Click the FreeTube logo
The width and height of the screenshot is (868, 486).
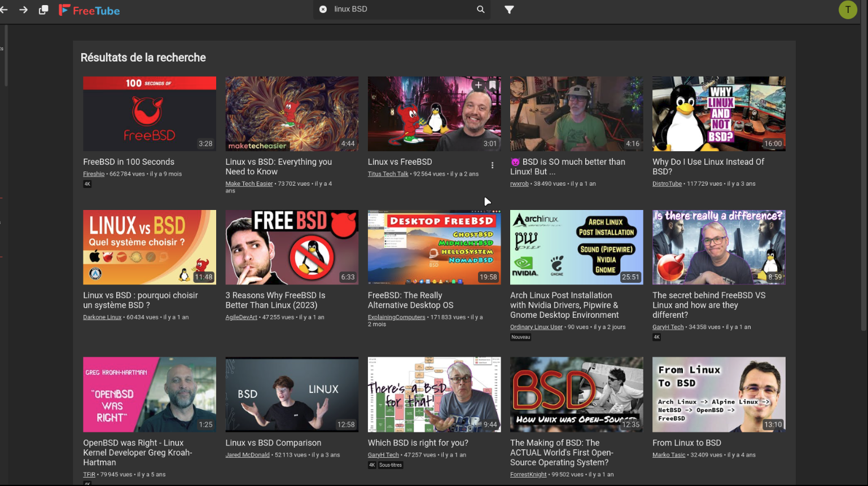(89, 10)
